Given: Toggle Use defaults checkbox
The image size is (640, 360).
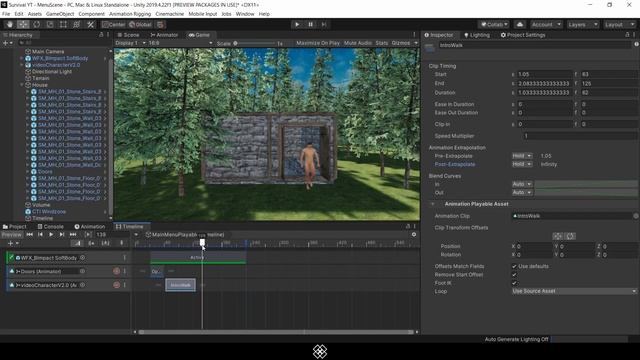Looking at the screenshot, I should [514, 266].
